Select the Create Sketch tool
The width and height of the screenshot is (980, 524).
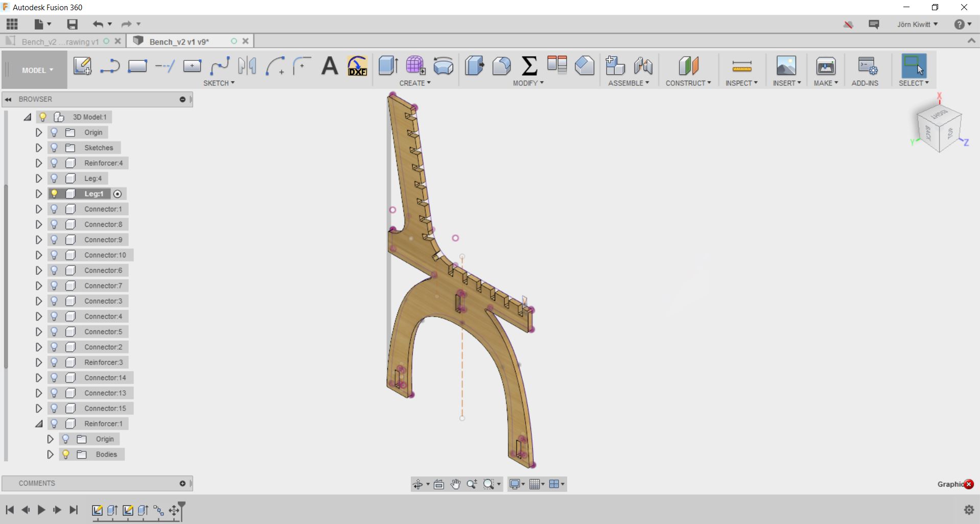[82, 66]
